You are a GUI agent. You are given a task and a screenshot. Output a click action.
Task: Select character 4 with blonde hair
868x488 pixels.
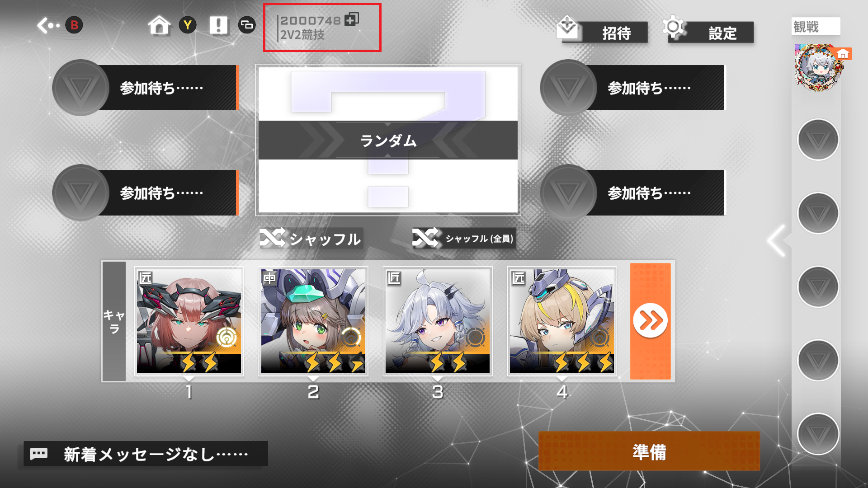[x=562, y=321]
